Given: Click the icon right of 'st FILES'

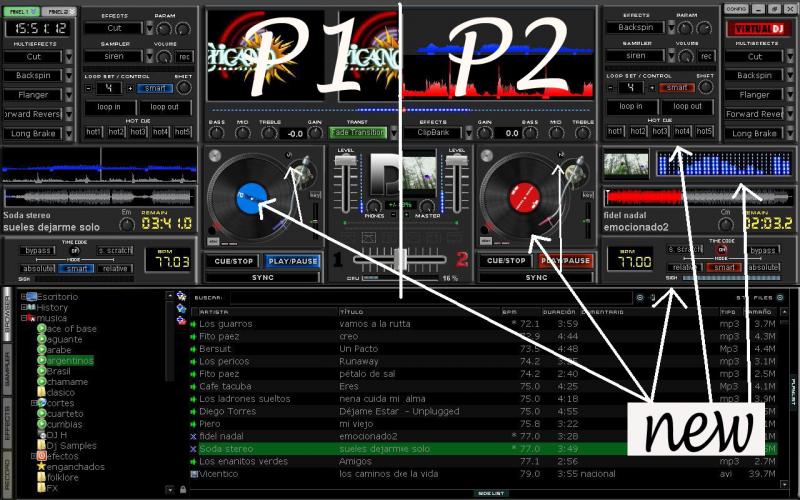Looking at the screenshot, I should [780, 297].
